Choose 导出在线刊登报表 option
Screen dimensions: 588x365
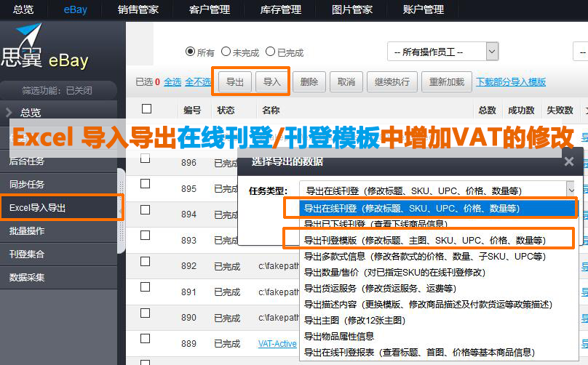click(x=437, y=352)
